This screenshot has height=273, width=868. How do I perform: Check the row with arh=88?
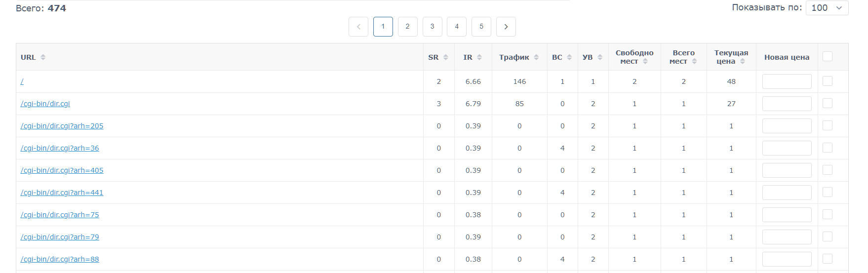coord(828,259)
